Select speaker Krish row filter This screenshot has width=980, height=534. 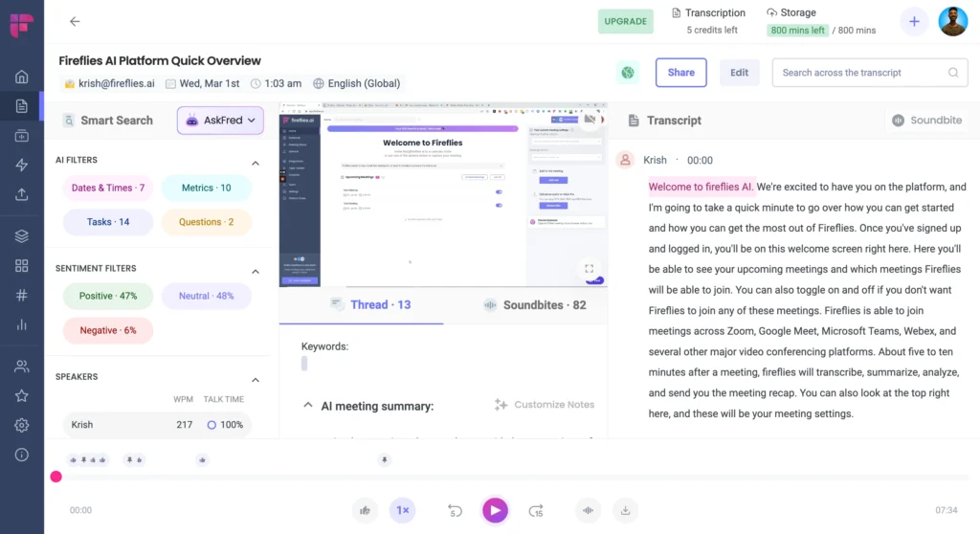tap(157, 425)
